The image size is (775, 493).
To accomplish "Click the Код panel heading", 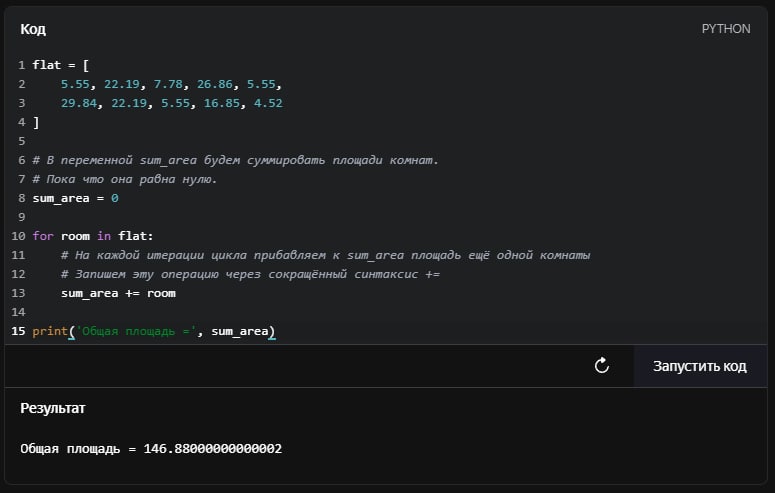I will (x=33, y=29).
